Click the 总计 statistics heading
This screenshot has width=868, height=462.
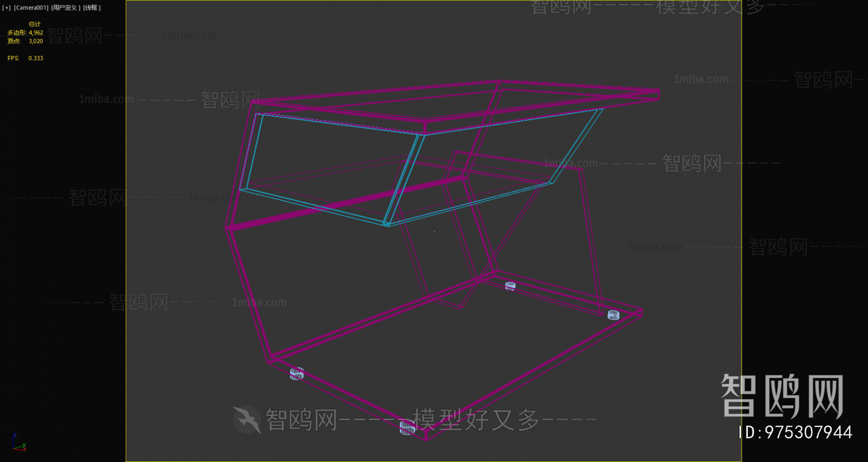pos(35,24)
